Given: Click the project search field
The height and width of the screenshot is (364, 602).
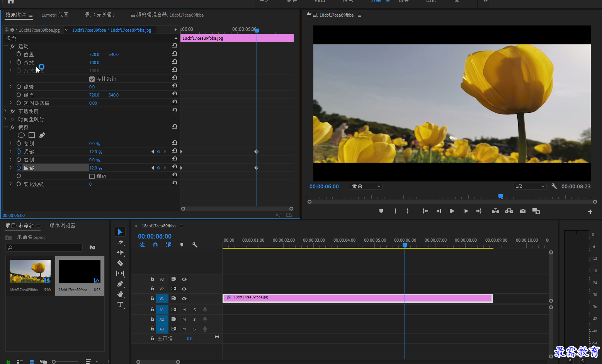Looking at the screenshot, I should pyautogui.click(x=44, y=247).
